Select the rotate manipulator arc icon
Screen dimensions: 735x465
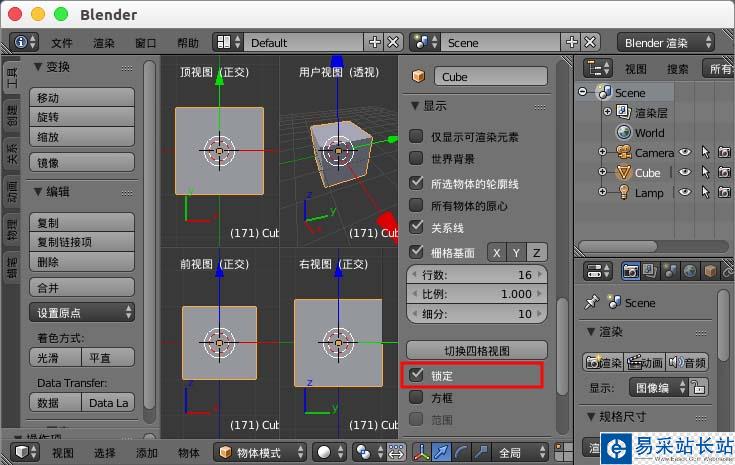(461, 452)
